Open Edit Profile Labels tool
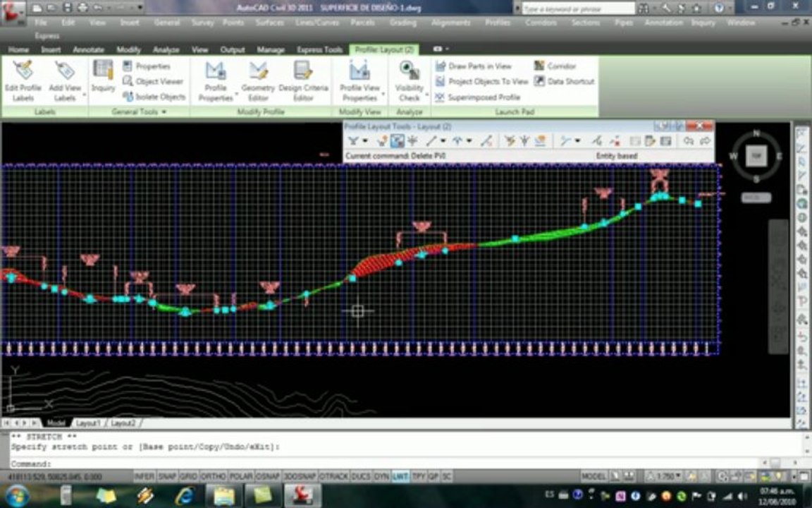The image size is (812, 508). tap(23, 81)
